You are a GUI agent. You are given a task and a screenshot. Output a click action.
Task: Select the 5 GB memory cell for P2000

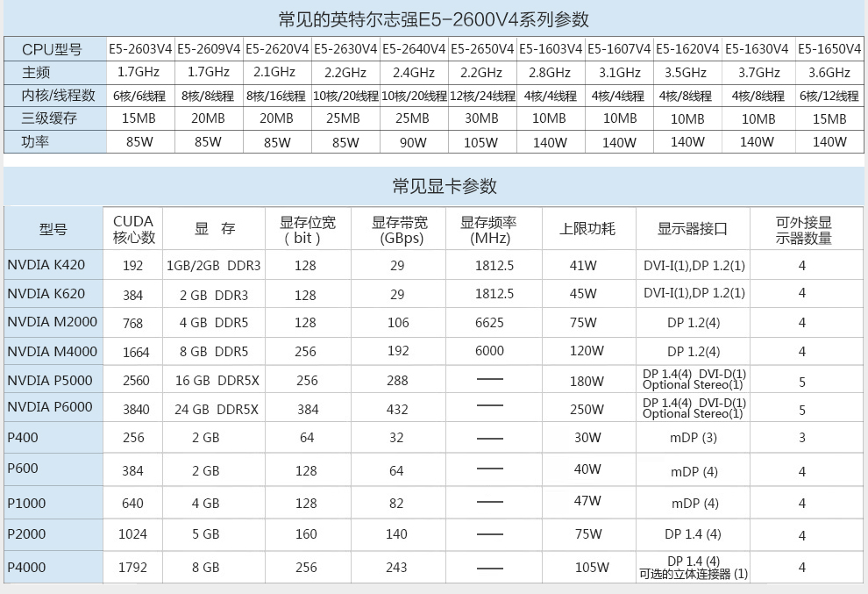206,534
